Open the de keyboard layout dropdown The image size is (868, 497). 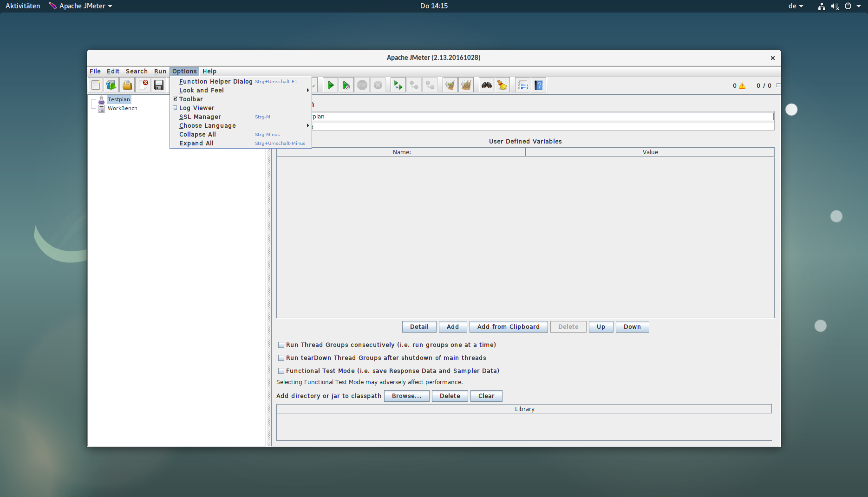tap(796, 6)
